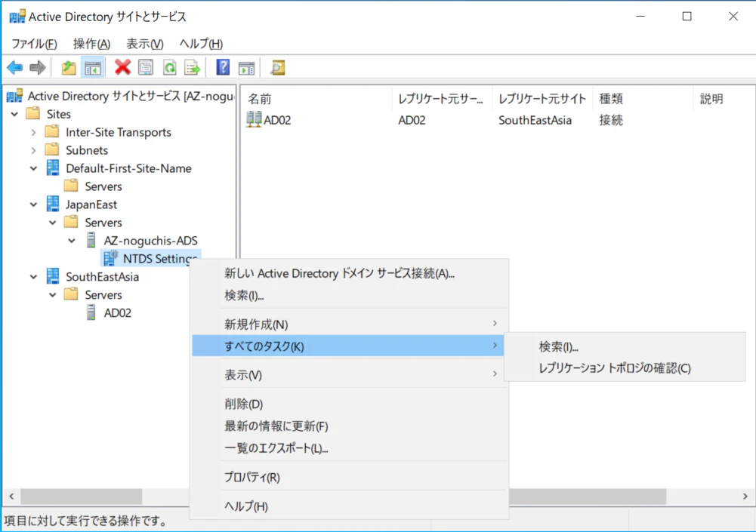
Task: Open the ヘルプ(H) menu in menu bar
Action: pyautogui.click(x=201, y=44)
